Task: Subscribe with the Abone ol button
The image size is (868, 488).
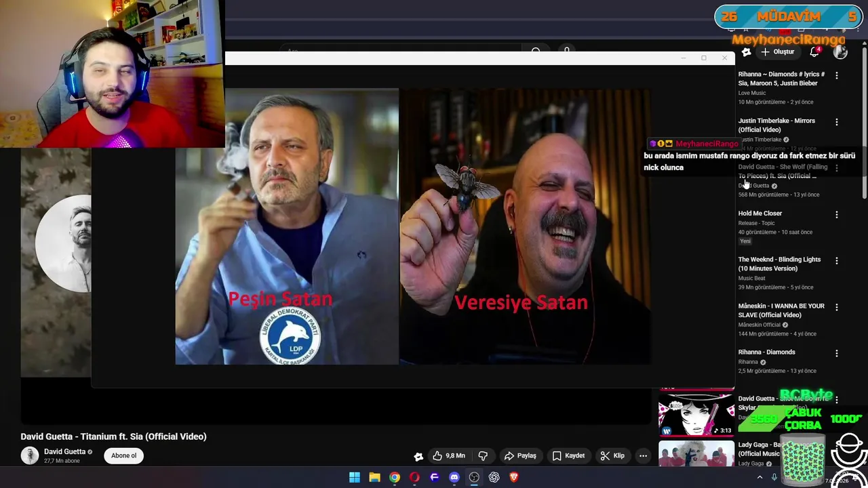Action: [123, 455]
